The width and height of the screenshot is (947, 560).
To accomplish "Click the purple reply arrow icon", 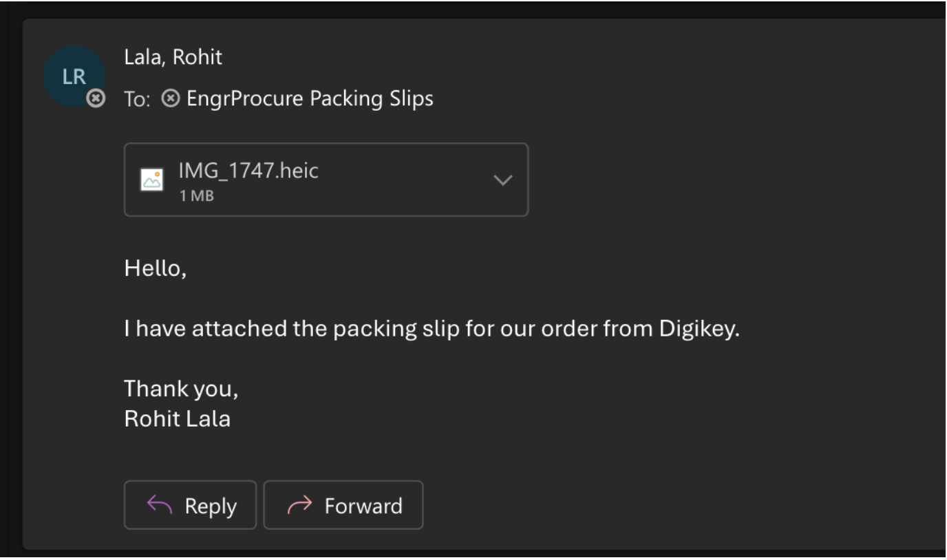I will point(158,506).
